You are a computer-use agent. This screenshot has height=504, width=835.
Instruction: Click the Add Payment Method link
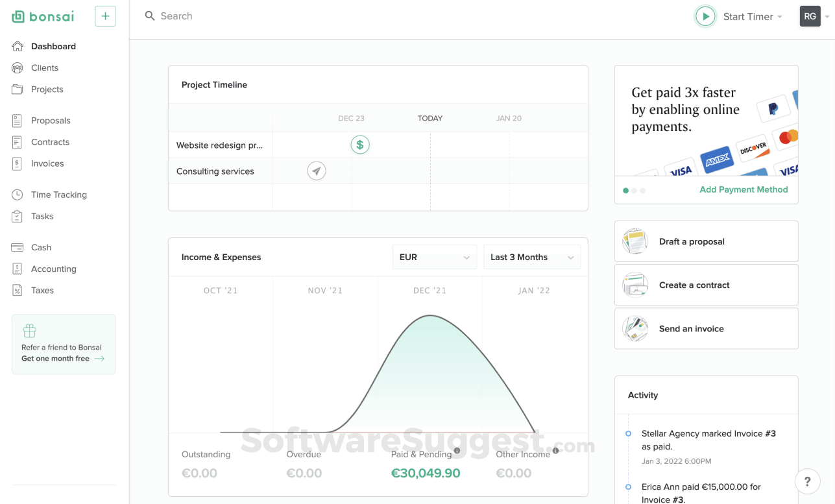pos(744,189)
